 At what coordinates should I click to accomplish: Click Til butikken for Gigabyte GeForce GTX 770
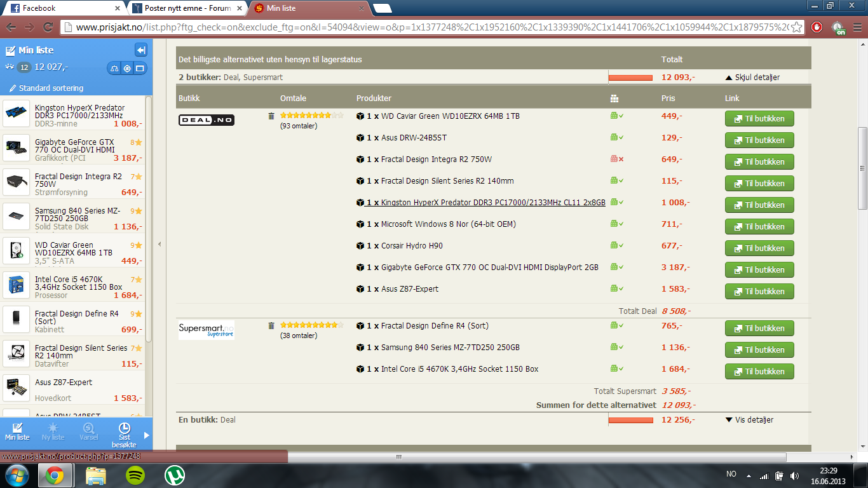point(759,270)
